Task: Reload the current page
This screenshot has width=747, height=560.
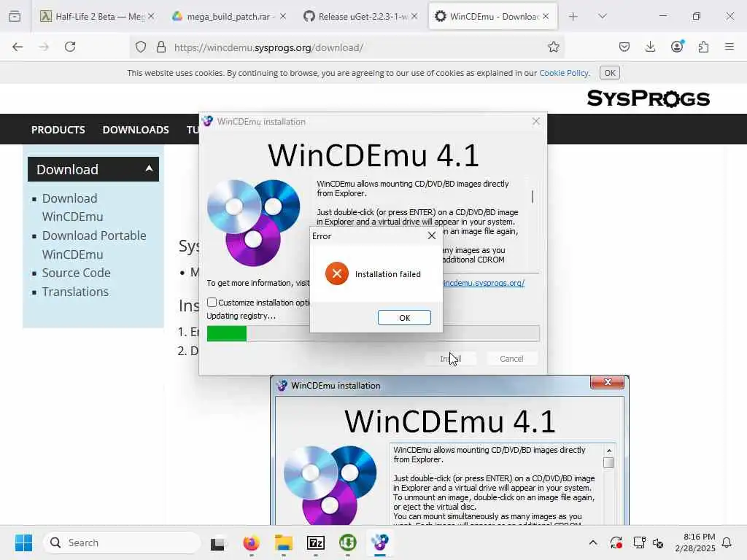Action: (70, 47)
